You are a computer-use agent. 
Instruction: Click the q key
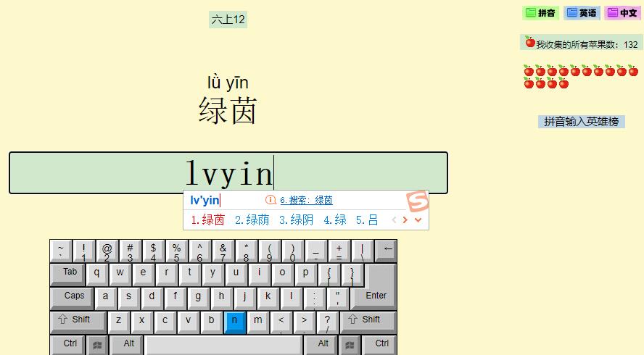[x=97, y=275]
